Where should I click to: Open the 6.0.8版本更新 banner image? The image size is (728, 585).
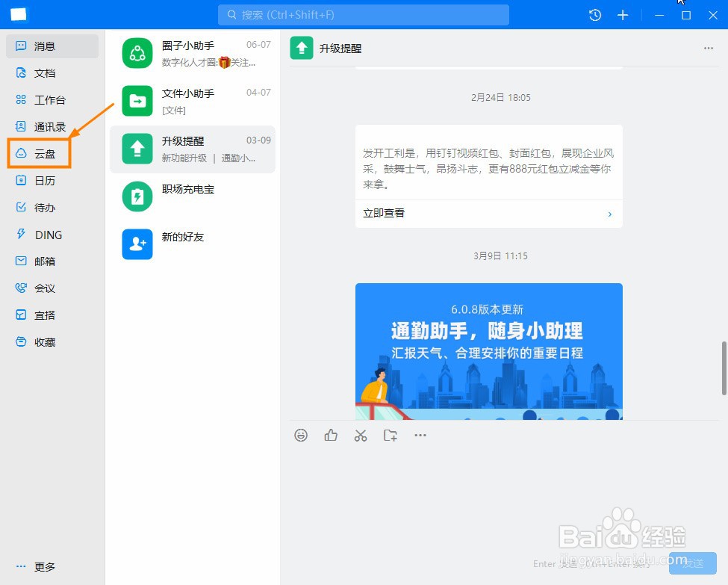coord(489,351)
